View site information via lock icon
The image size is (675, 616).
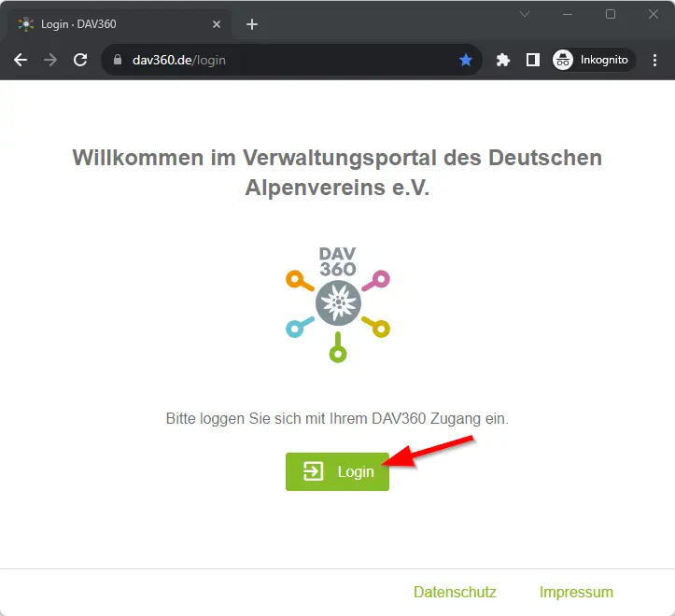pyautogui.click(x=118, y=60)
